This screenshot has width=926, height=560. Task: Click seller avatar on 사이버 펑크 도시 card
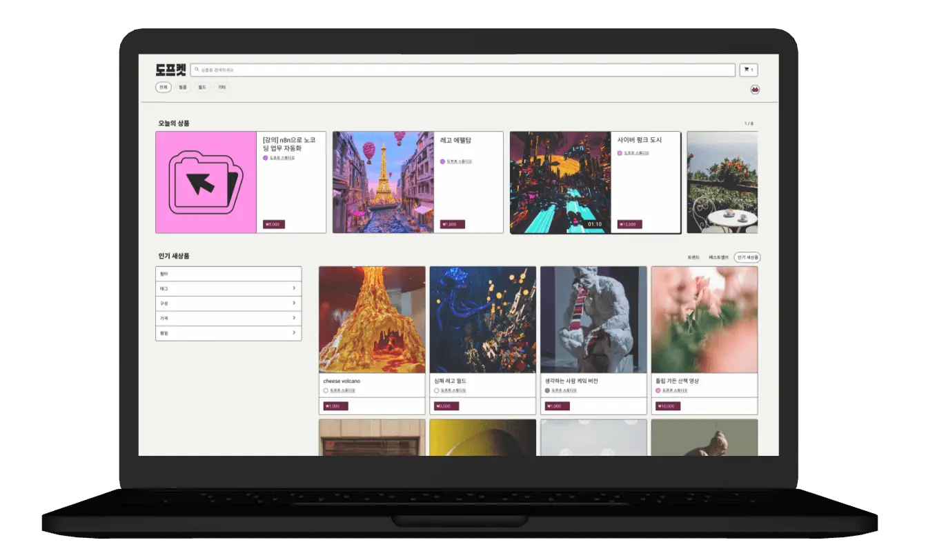point(620,153)
